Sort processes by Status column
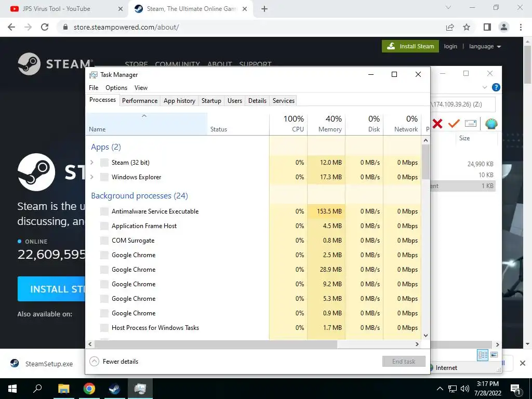The width and height of the screenshot is (532, 399). (x=238, y=124)
